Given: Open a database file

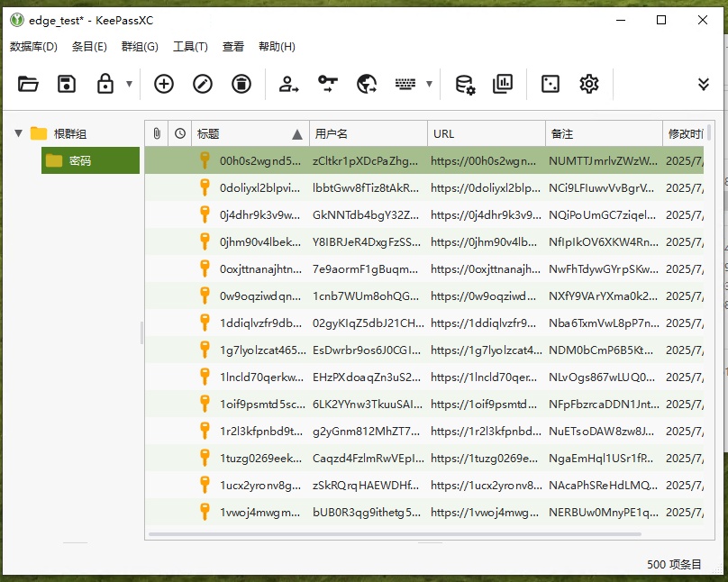Looking at the screenshot, I should coord(28,83).
